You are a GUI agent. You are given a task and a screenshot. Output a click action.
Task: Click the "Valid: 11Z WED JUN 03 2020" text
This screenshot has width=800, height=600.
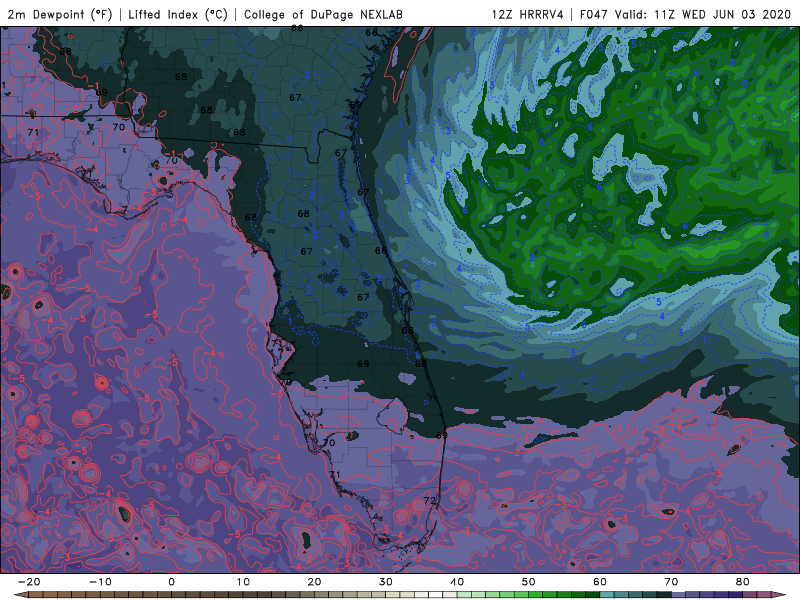point(704,15)
